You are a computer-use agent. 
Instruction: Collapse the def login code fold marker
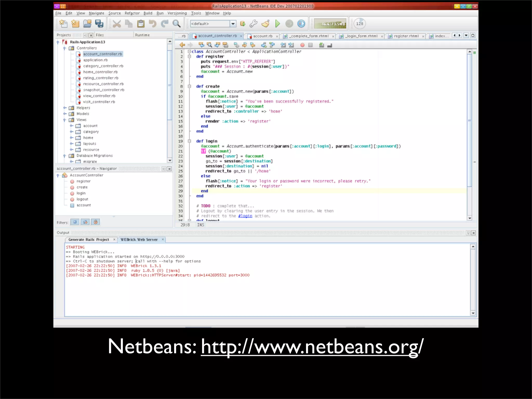190,141
